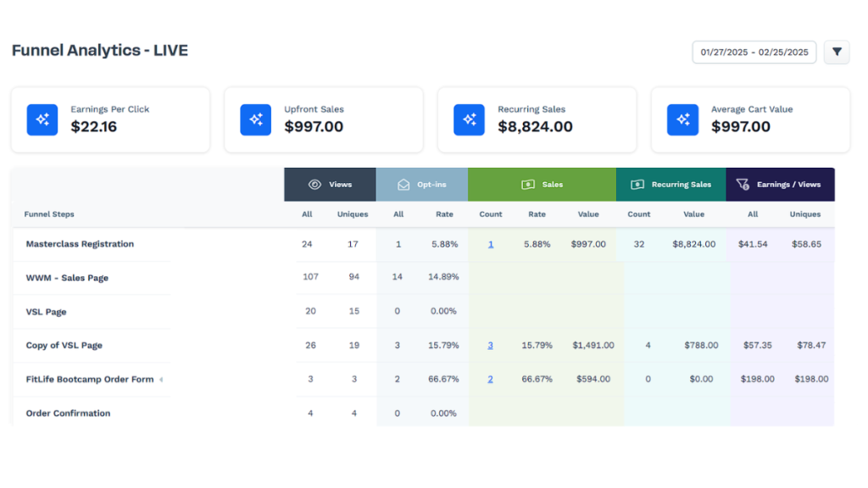Click the sales count link on Copy of VSL Page
868x488 pixels.
490,345
